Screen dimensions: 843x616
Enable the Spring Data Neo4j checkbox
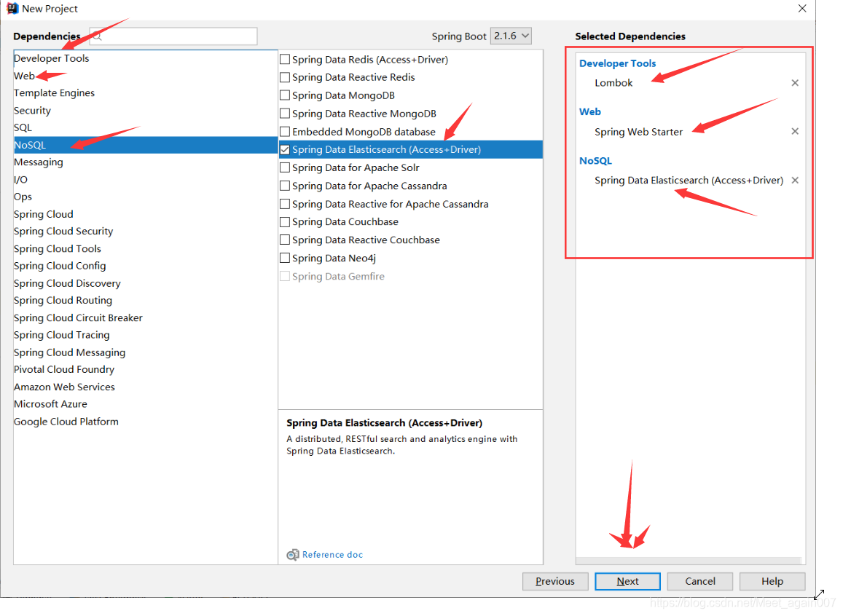point(285,258)
